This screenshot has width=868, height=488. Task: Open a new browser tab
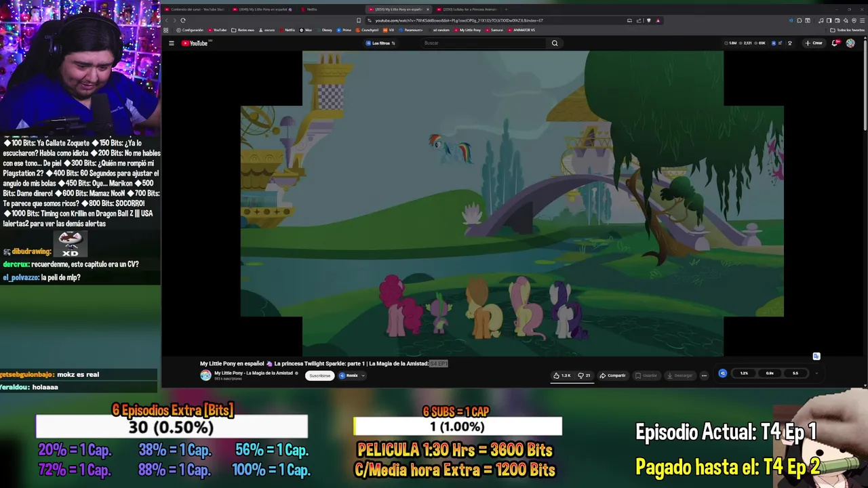(x=506, y=9)
